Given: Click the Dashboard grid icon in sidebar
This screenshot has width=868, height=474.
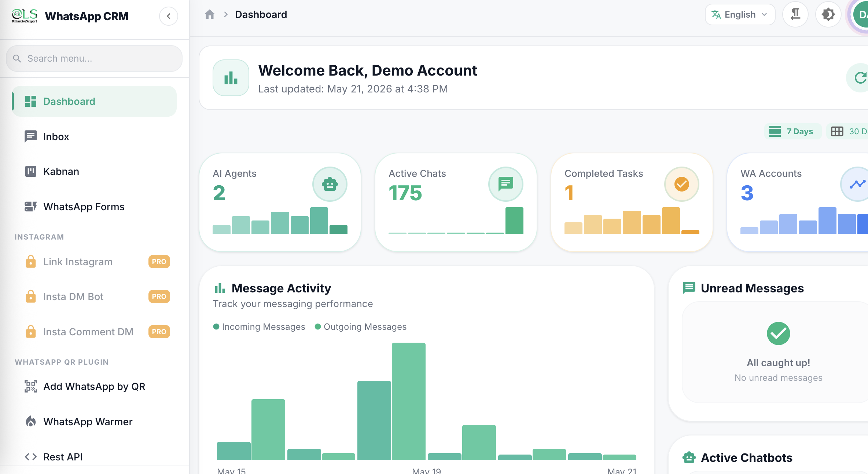Looking at the screenshot, I should (31, 101).
